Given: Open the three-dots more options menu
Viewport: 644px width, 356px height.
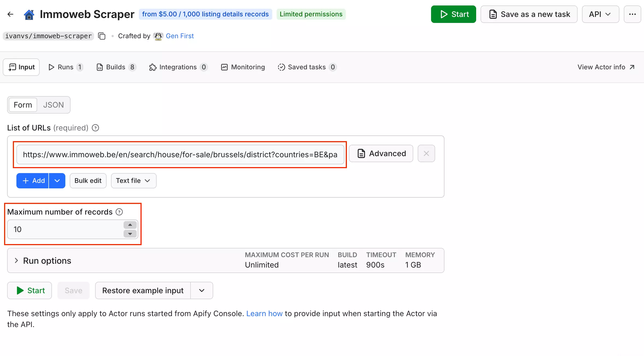Looking at the screenshot, I should point(632,14).
